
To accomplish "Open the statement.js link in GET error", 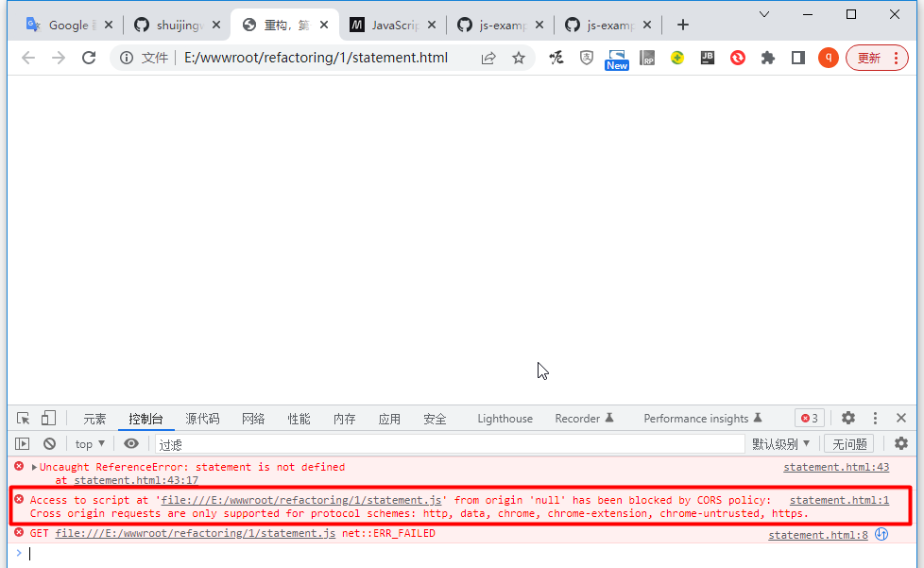I will coord(195,533).
